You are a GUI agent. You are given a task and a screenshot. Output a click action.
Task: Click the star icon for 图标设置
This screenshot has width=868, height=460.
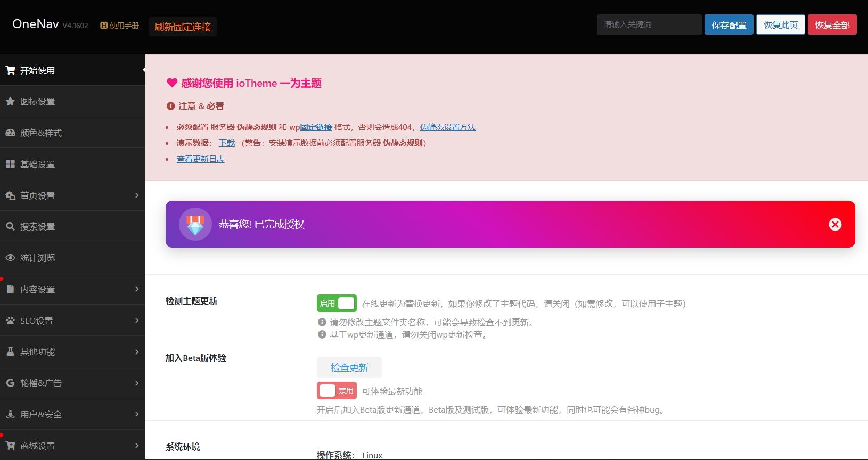coord(10,101)
